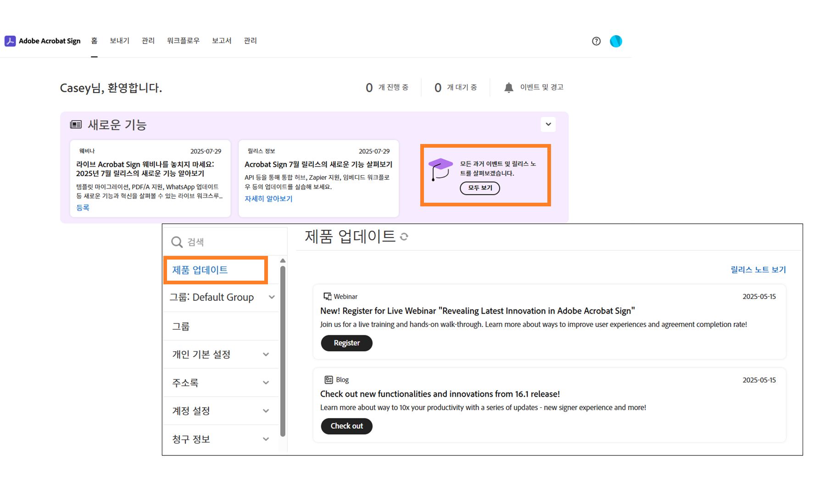
Task: Click the bell icon for 이벤트 및 경고
Action: tap(508, 88)
